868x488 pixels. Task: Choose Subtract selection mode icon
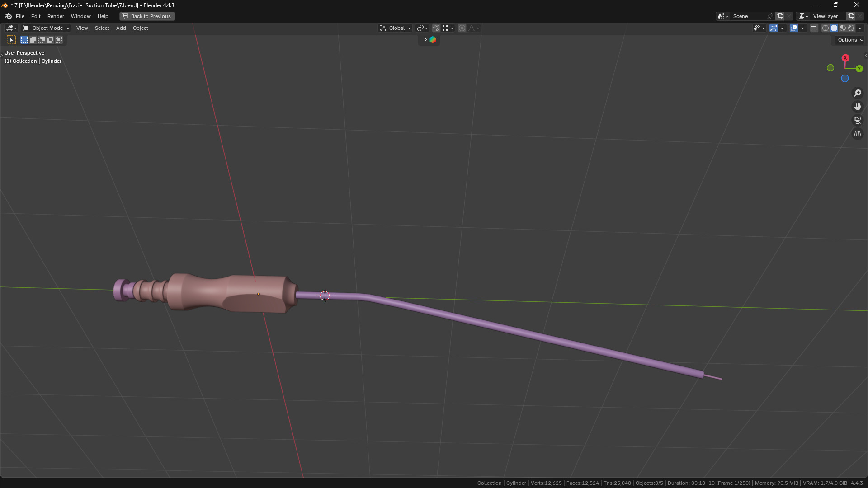tap(42, 40)
